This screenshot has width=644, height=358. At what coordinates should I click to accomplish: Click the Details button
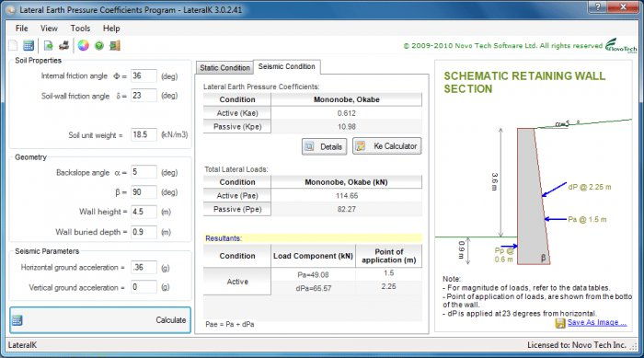325,146
